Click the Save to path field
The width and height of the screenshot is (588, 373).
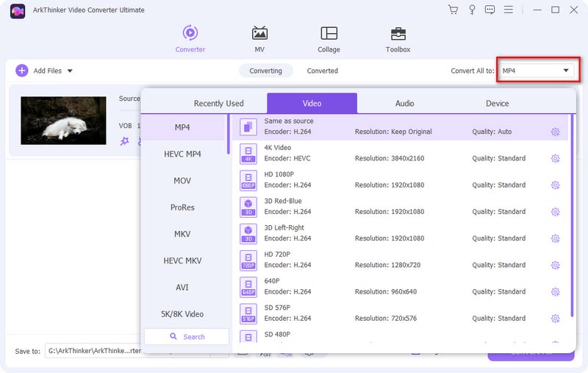pos(127,350)
